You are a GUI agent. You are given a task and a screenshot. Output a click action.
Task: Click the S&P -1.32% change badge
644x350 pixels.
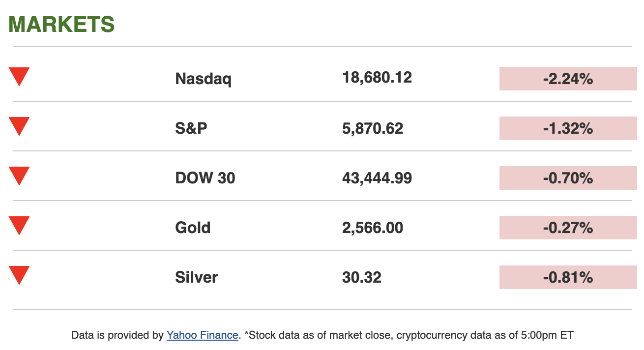tap(568, 128)
